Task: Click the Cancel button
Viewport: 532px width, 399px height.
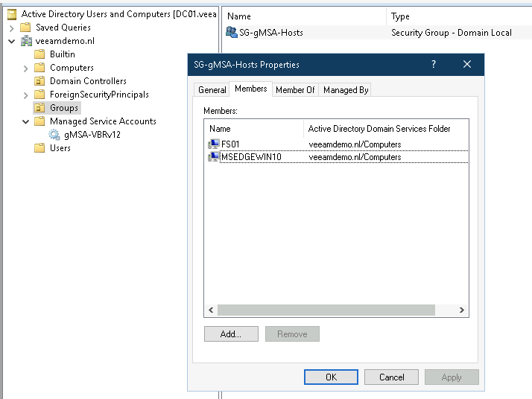Action: point(391,377)
